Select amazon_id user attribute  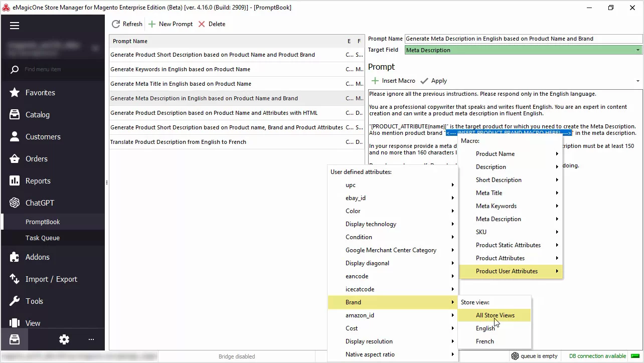(392, 315)
